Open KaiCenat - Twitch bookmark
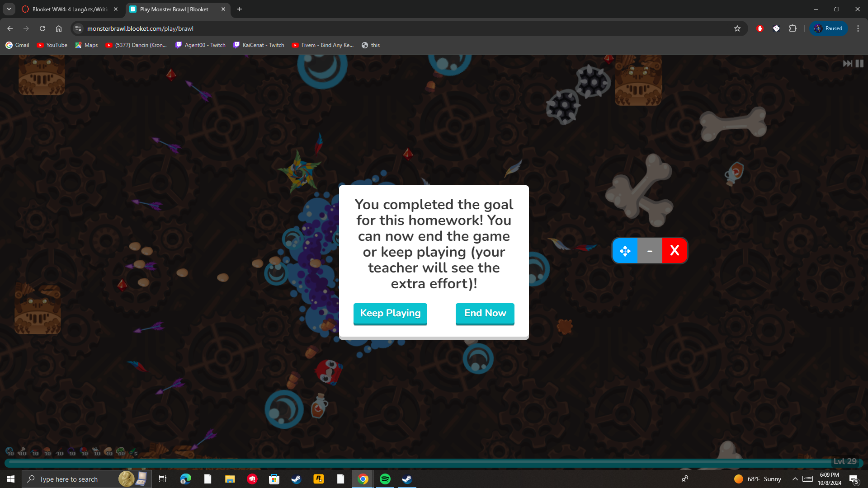 (259, 45)
